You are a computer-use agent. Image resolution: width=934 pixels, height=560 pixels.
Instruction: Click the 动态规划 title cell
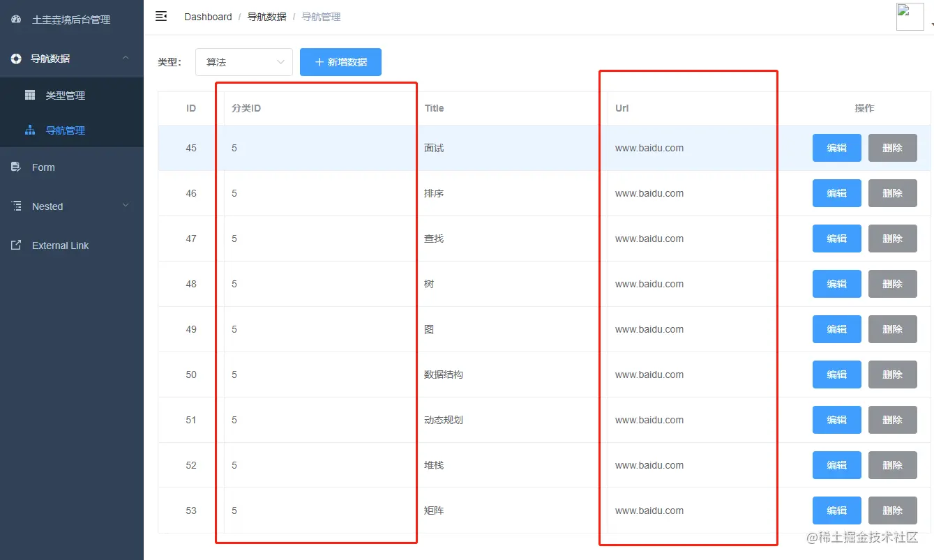point(444,420)
